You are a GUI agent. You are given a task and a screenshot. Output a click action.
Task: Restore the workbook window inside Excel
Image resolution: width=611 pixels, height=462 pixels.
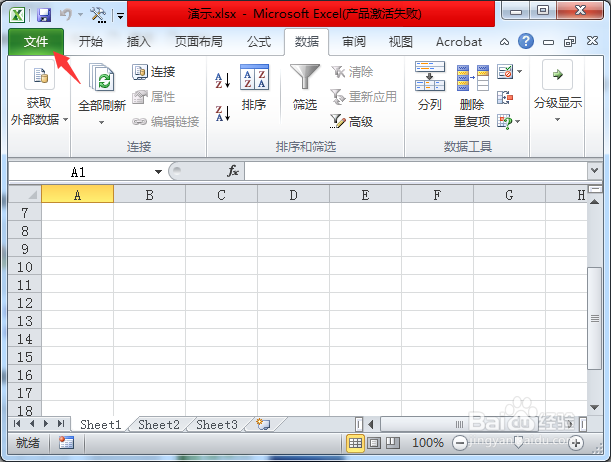pos(570,41)
